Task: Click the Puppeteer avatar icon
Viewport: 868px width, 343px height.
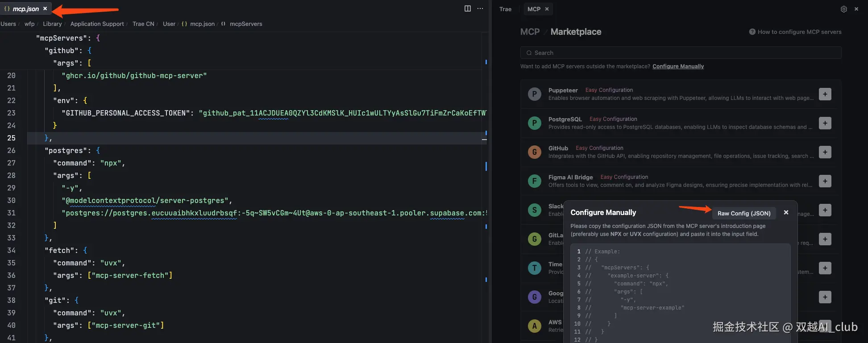Action: [x=534, y=94]
